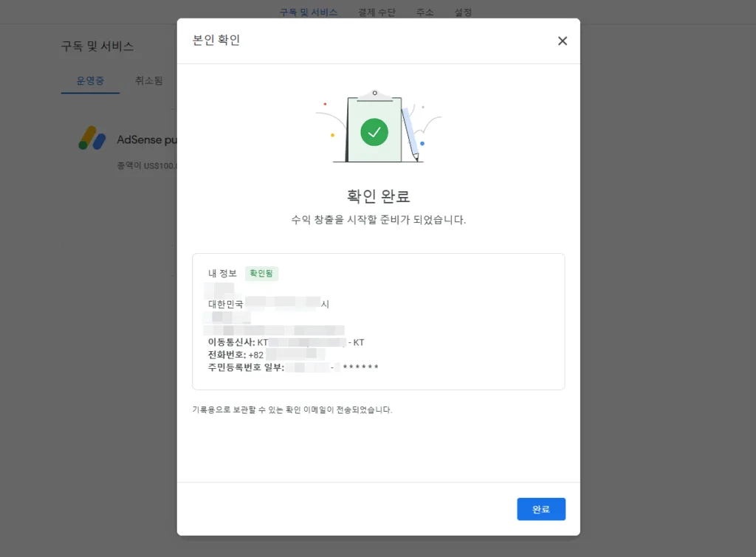Open the 결제 수단 tab
This screenshot has height=557, width=756.
pos(377,13)
